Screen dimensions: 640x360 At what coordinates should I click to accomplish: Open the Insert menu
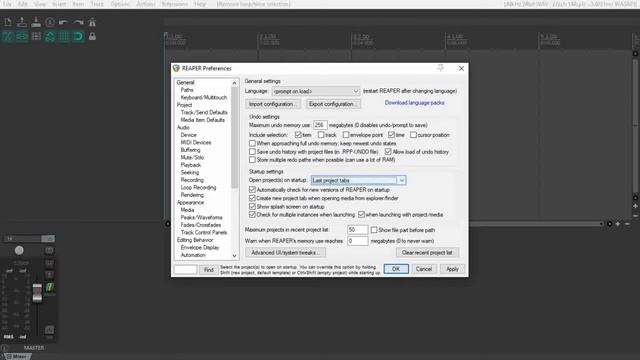(59, 4)
